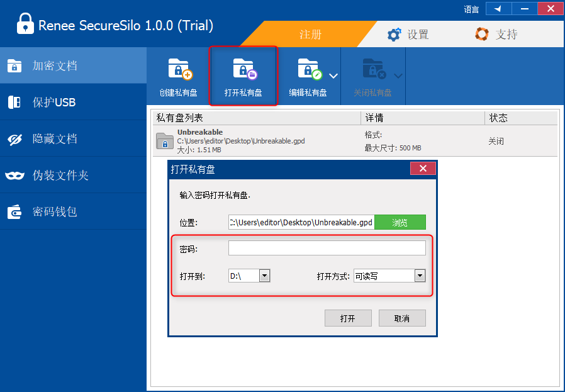Click the 打开 button in dialog
This screenshot has height=392, width=565.
[348, 318]
